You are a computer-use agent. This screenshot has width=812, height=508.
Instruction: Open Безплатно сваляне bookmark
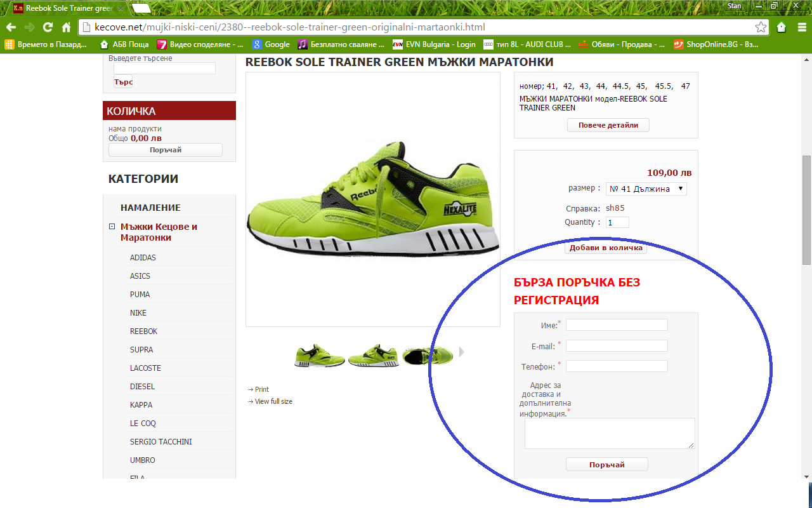pyautogui.click(x=341, y=44)
